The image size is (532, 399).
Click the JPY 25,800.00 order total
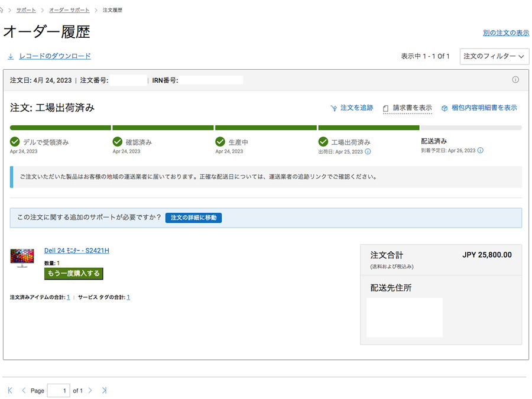pyautogui.click(x=487, y=255)
